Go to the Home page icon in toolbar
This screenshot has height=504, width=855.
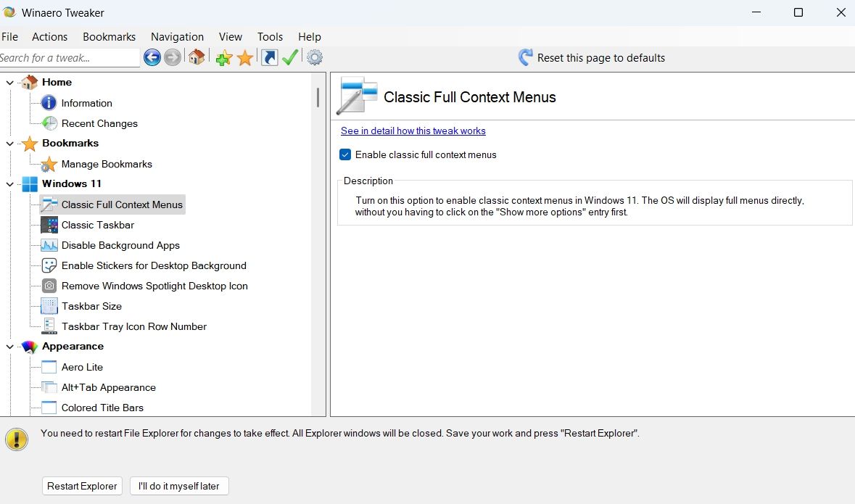pos(197,57)
